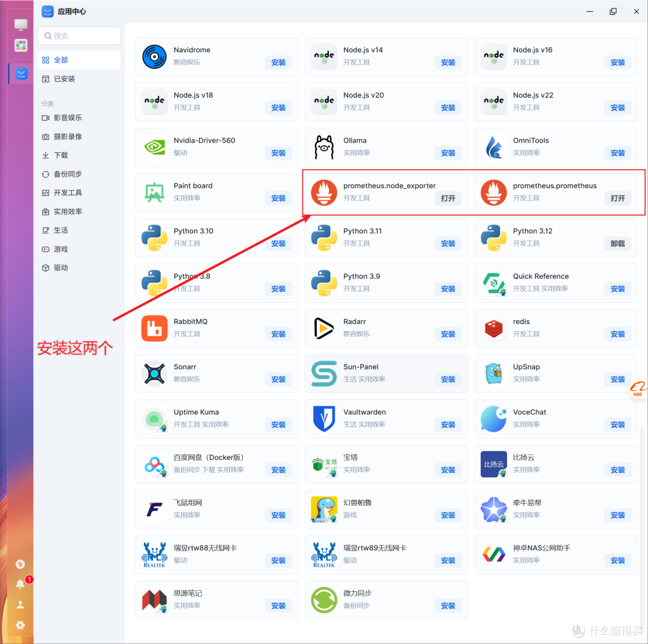Click the 瑞昱rtw88无线网卡 Realtek icon
Image resolution: width=648 pixels, height=644 pixels.
(154, 555)
